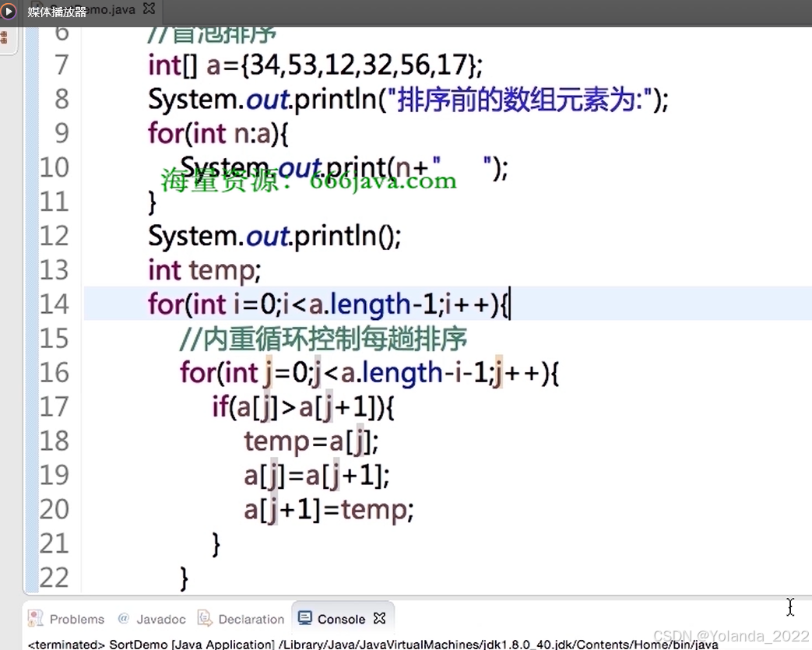Viewport: 812px width, 650px height.
Task: Click line number 14 in gutter
Action: click(54, 304)
